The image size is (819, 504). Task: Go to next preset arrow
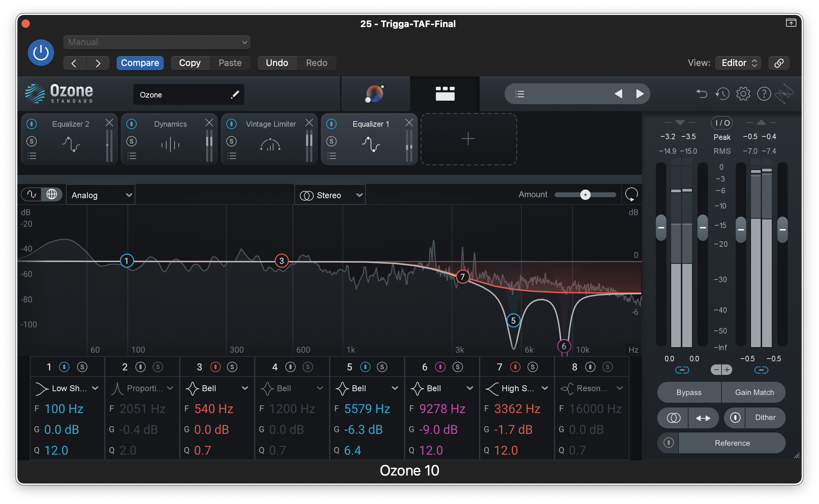[x=98, y=63]
